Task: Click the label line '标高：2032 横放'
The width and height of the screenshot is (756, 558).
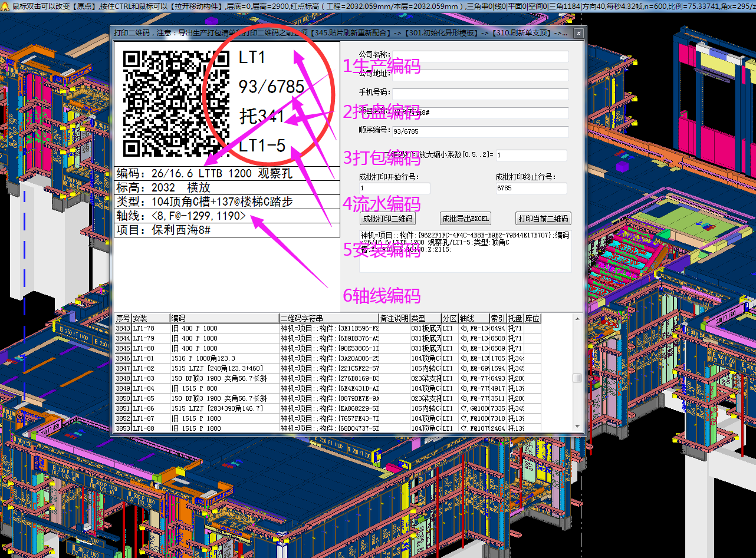Action: (x=227, y=188)
